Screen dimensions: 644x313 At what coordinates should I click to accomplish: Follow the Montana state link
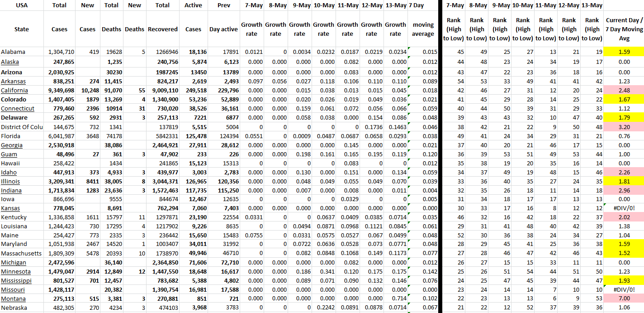14,299
